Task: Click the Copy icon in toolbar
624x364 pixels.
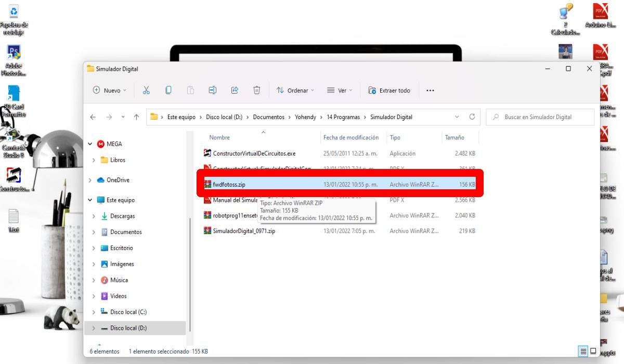Action: (168, 90)
